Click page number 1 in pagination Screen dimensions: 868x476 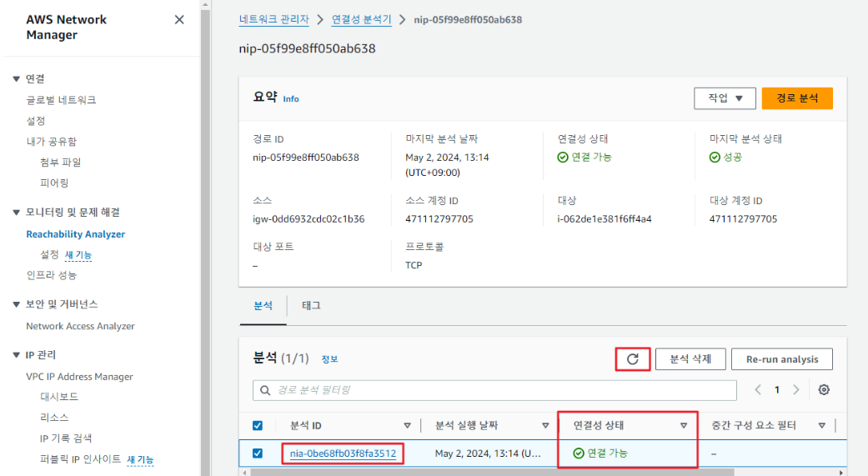pyautogui.click(x=776, y=389)
